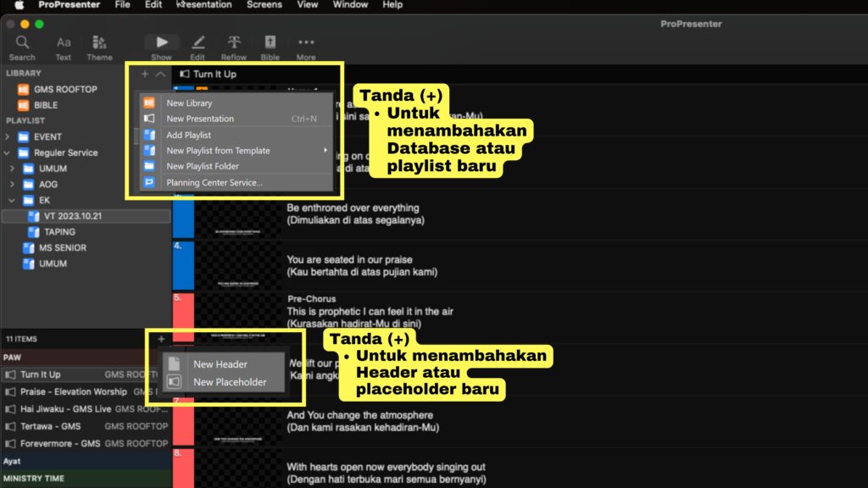868x488 pixels.
Task: Open the Text formatting tool
Action: coord(63,47)
